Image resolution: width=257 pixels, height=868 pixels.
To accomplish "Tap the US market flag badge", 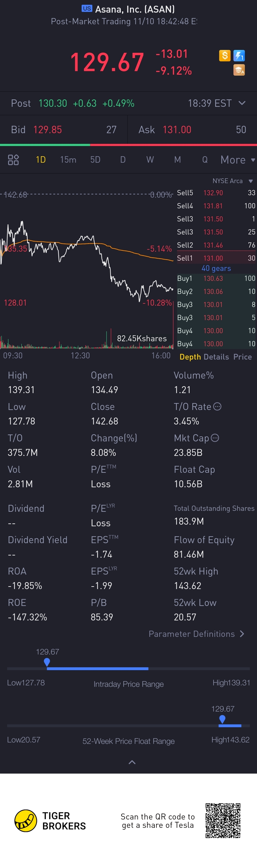I will [87, 8].
